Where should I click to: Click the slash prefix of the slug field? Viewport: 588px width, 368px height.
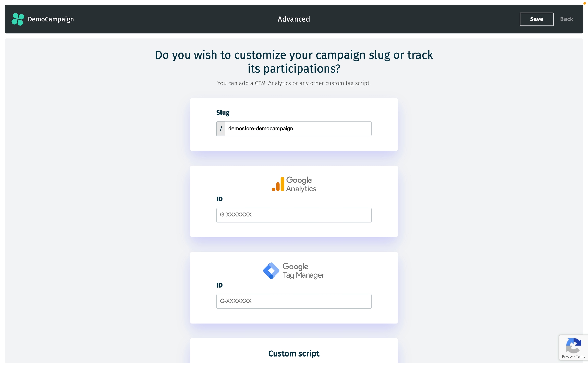pos(221,129)
